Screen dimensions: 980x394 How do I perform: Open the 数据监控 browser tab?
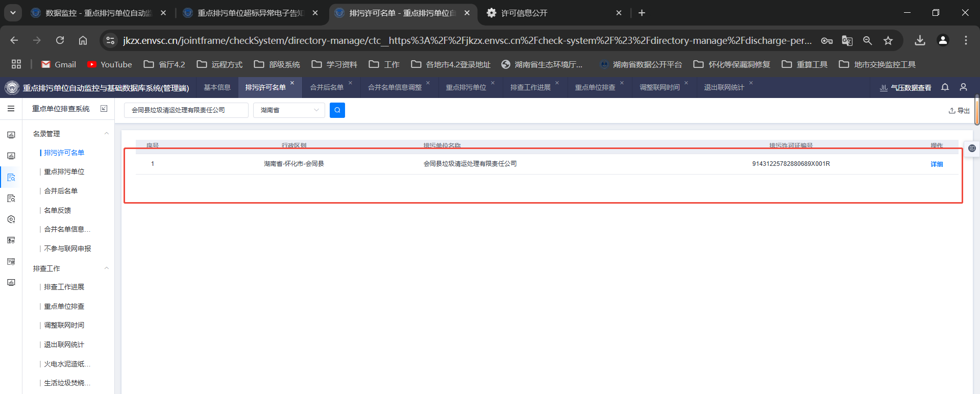99,13
